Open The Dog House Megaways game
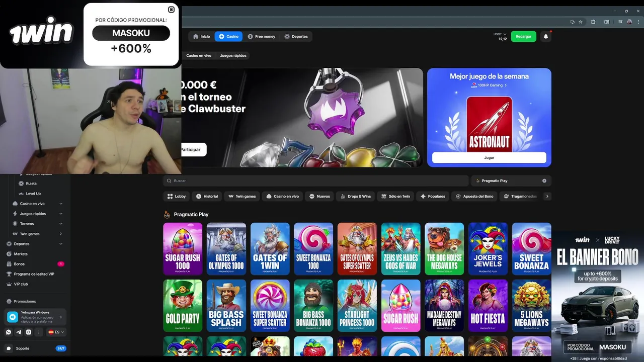Screen dimensions: 644x362 444,249
